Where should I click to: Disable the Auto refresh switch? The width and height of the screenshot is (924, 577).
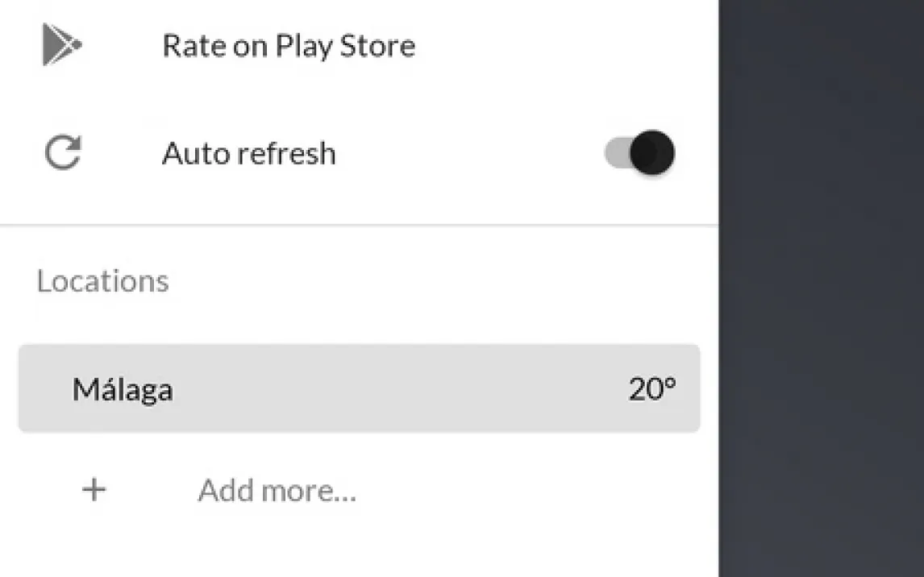[x=639, y=152]
